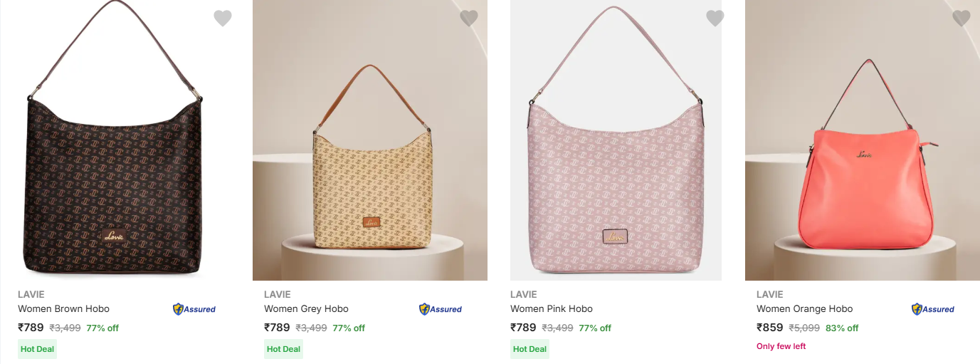Click LAVIE brand name above Grey Hobo
The height and width of the screenshot is (364, 980).
pyautogui.click(x=278, y=294)
